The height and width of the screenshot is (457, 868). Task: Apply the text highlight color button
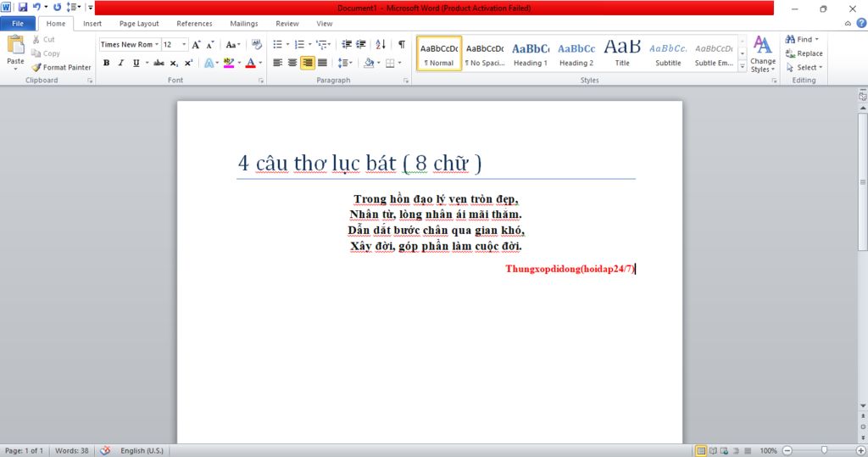point(229,63)
